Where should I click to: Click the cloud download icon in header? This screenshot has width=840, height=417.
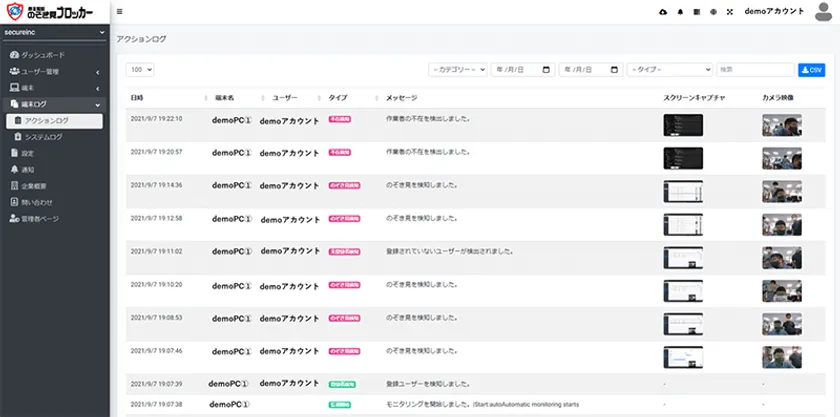point(662,12)
